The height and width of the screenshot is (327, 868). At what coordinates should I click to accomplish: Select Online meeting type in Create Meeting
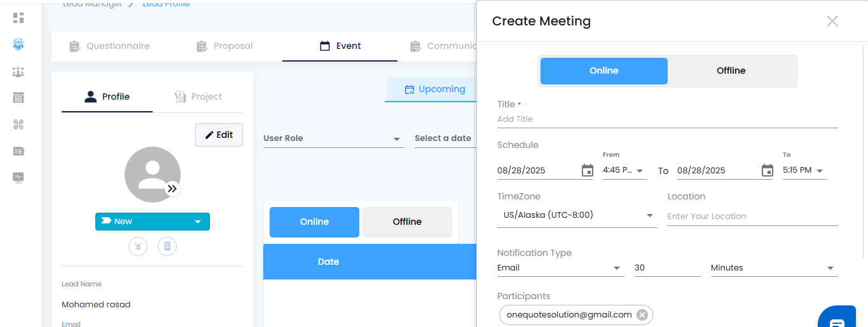[x=603, y=71]
